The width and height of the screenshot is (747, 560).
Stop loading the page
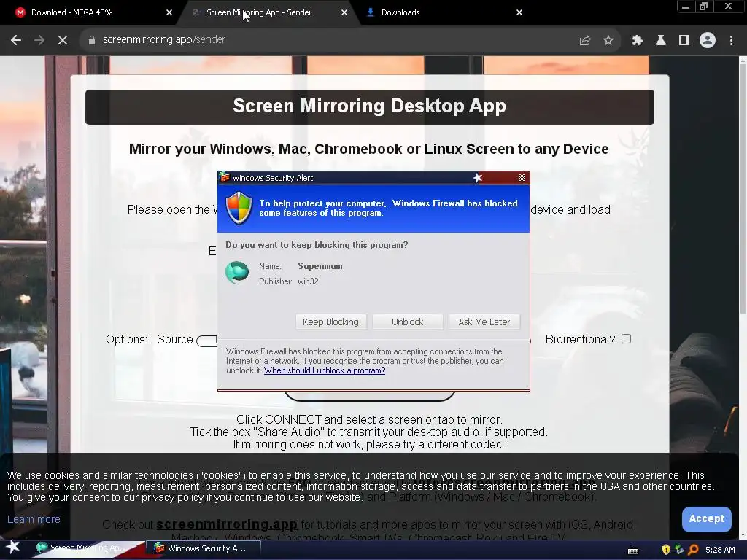(x=63, y=40)
